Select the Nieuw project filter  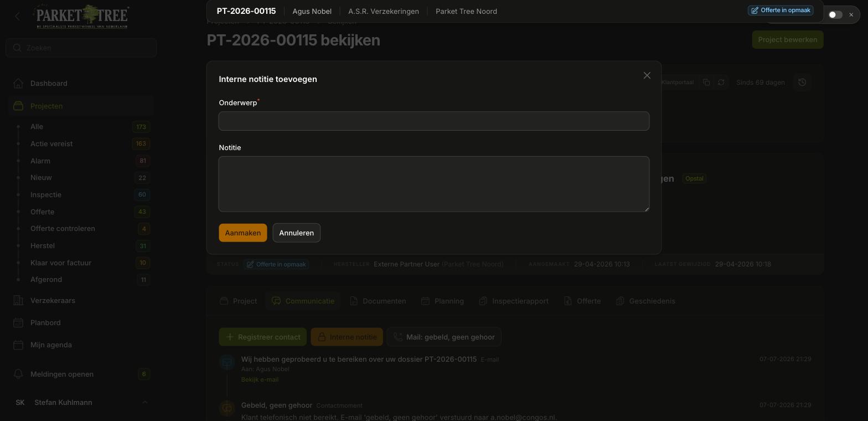coord(81,178)
